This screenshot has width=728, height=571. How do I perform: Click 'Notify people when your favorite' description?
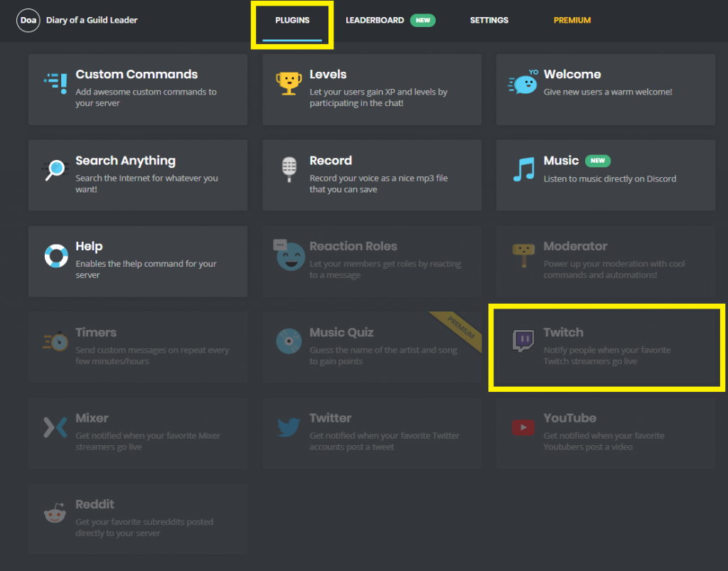pos(607,356)
